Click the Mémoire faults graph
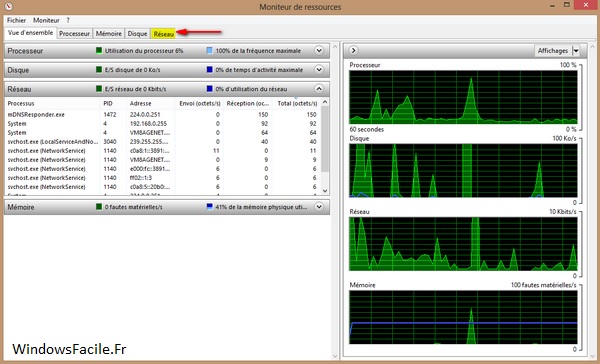Image resolution: width=600 pixels, height=364 pixels. 463,317
